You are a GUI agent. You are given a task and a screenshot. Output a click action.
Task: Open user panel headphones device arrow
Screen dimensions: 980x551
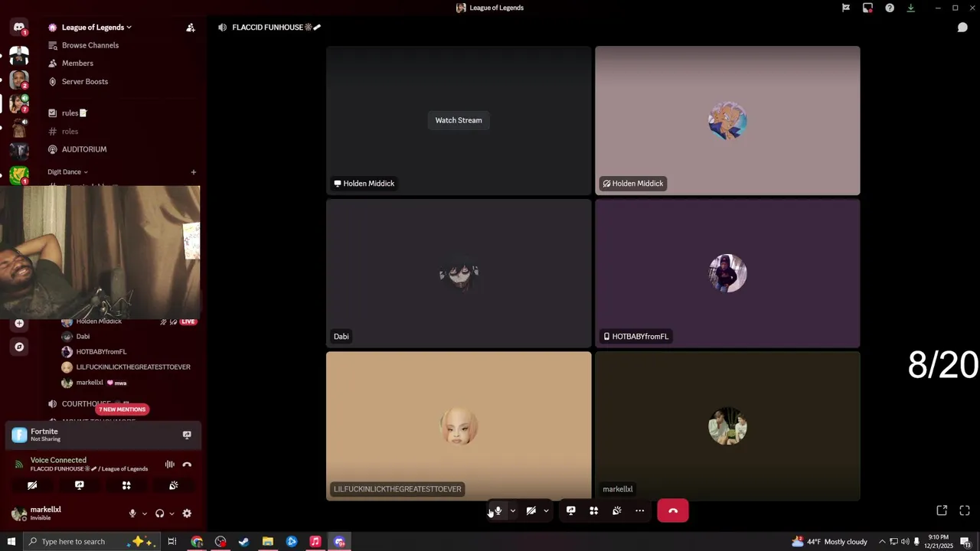(x=171, y=514)
